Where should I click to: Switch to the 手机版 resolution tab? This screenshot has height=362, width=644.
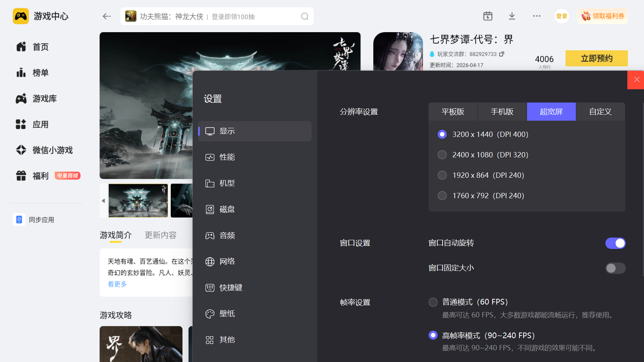pyautogui.click(x=502, y=112)
